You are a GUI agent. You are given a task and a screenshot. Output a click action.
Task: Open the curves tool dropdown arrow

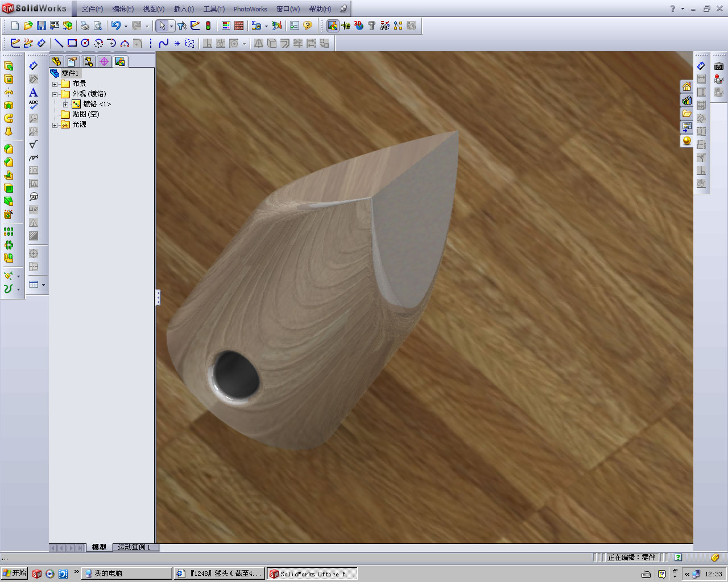[x=18, y=289]
